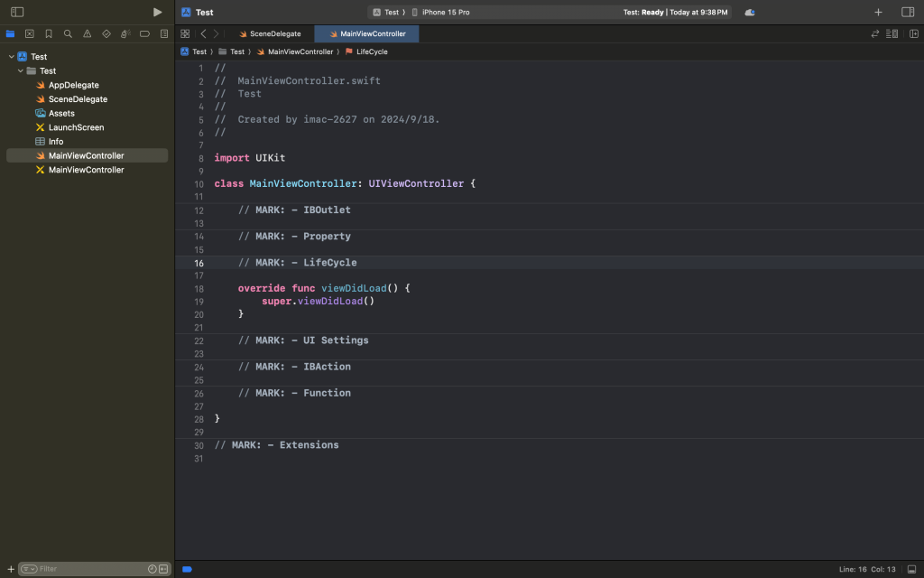Open the Assets catalog
Screen dimensions: 924x578
(x=61, y=113)
